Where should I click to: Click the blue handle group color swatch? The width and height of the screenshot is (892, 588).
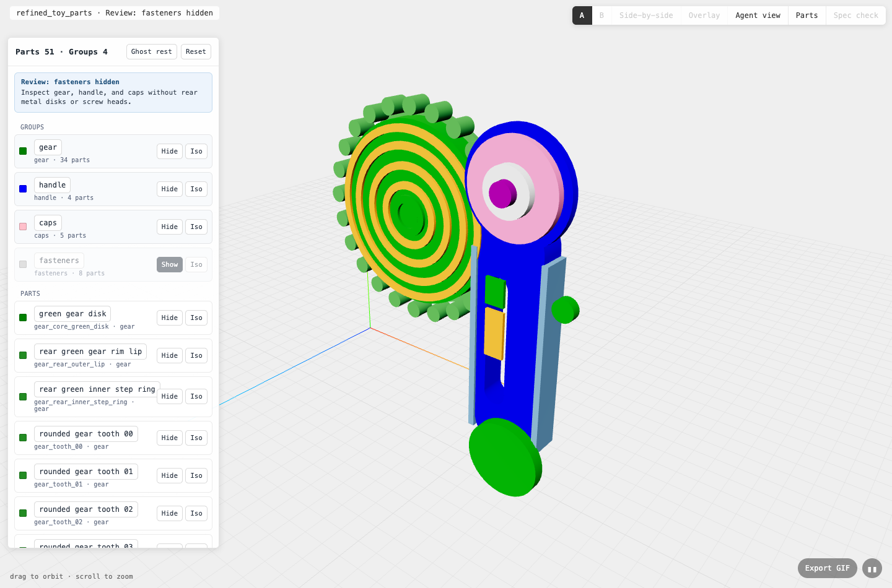pyautogui.click(x=23, y=189)
